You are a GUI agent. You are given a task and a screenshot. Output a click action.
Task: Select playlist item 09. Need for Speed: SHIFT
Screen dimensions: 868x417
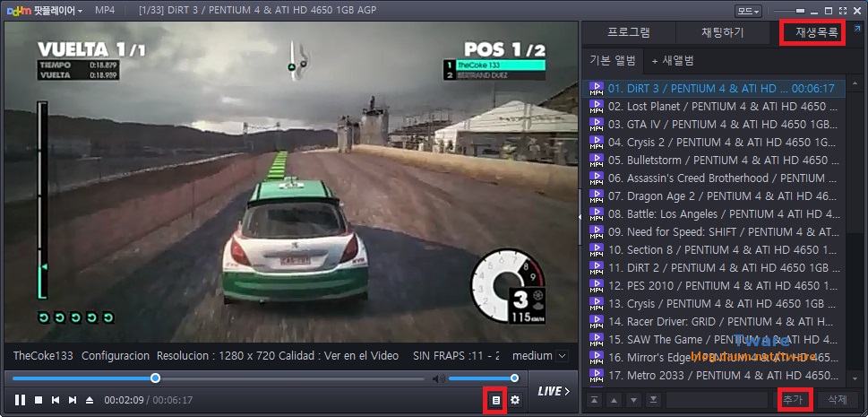714,231
